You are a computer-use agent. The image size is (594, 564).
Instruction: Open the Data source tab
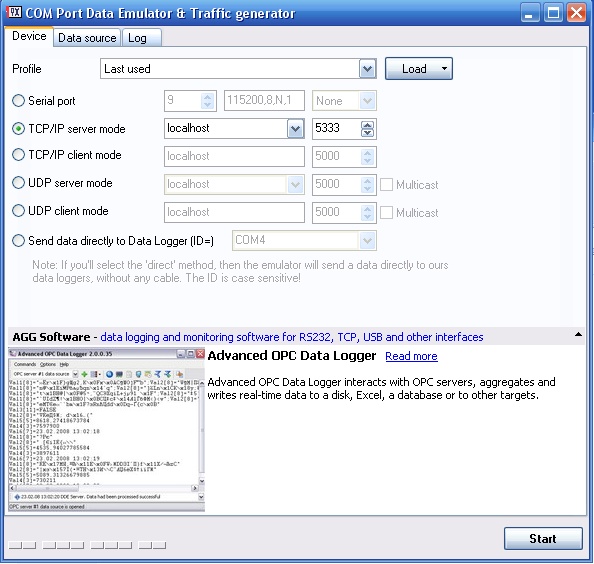pyautogui.click(x=87, y=38)
